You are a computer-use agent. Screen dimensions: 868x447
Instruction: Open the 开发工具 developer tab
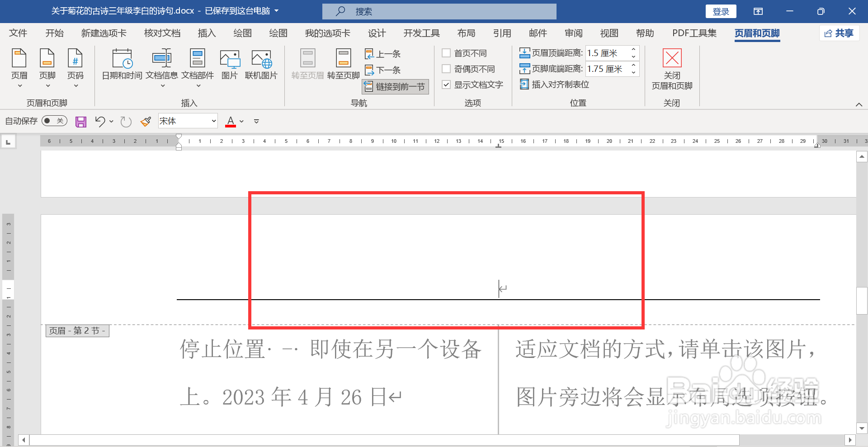point(421,33)
